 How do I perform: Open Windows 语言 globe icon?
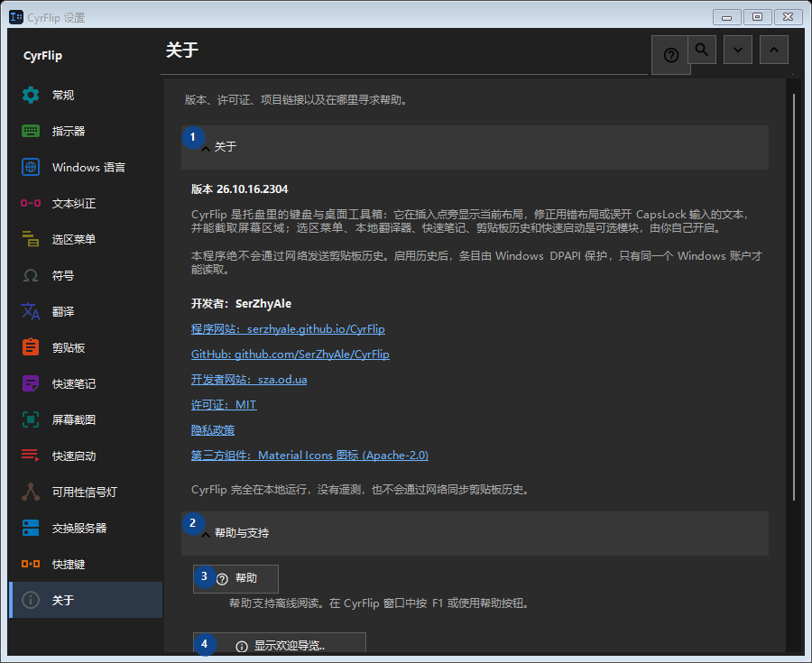(x=31, y=167)
